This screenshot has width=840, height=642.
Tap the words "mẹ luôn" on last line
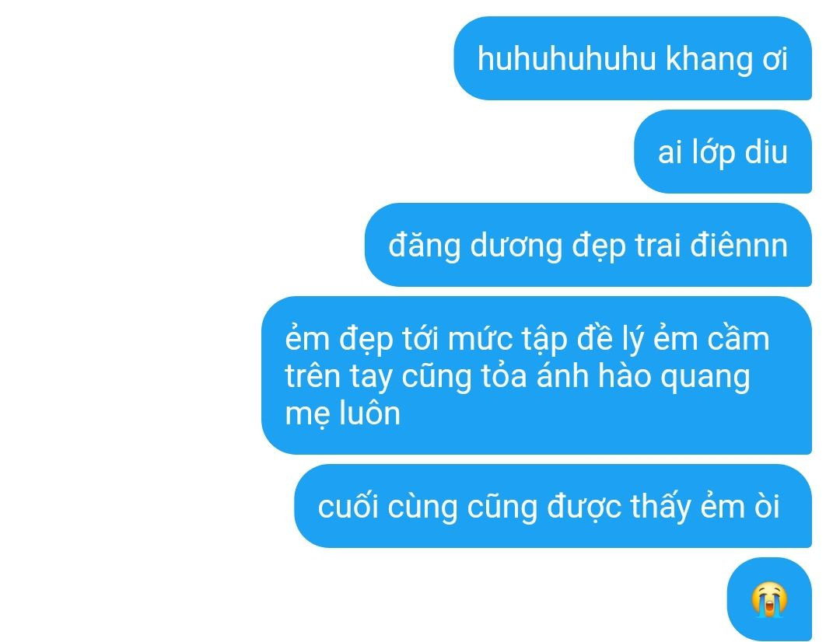[343, 414]
